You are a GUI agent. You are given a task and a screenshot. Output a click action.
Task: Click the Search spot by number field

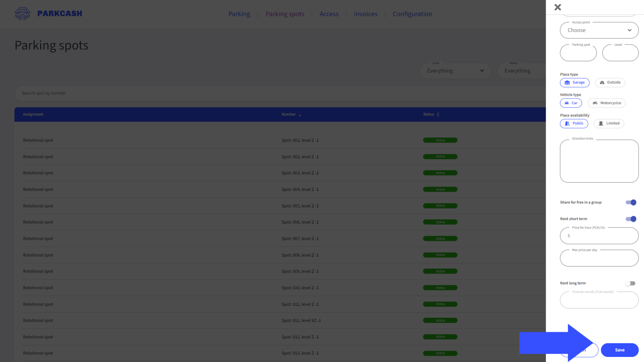click(134, 93)
